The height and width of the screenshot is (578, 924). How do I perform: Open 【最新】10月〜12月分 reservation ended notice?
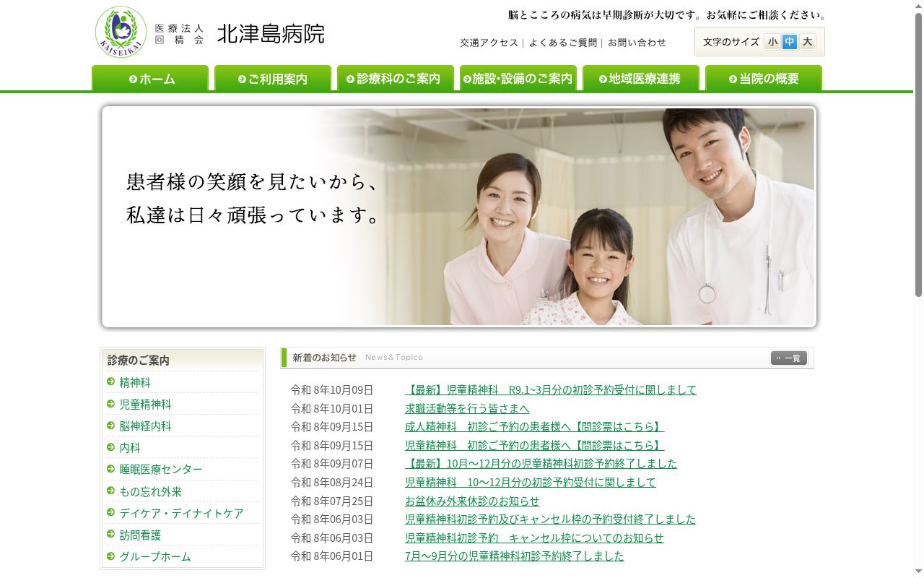coord(541,463)
